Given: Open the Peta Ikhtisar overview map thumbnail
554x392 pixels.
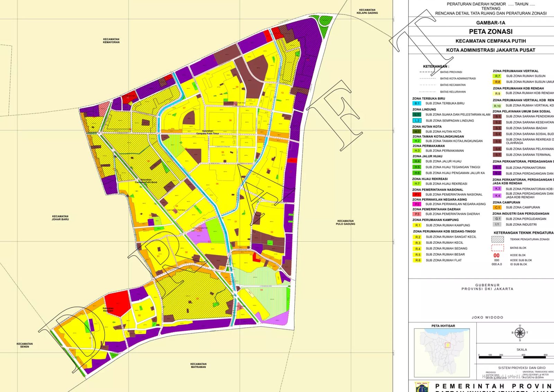Looking at the screenshot, I should (x=442, y=353).
